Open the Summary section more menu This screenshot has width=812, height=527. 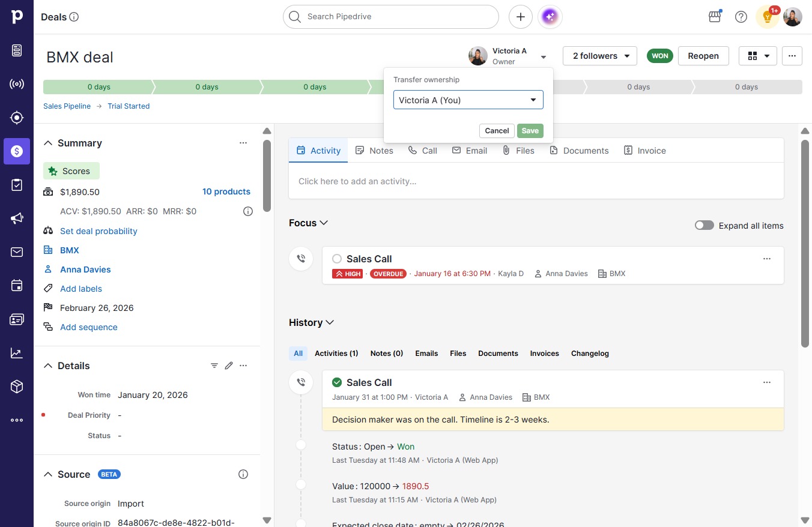[x=243, y=143]
